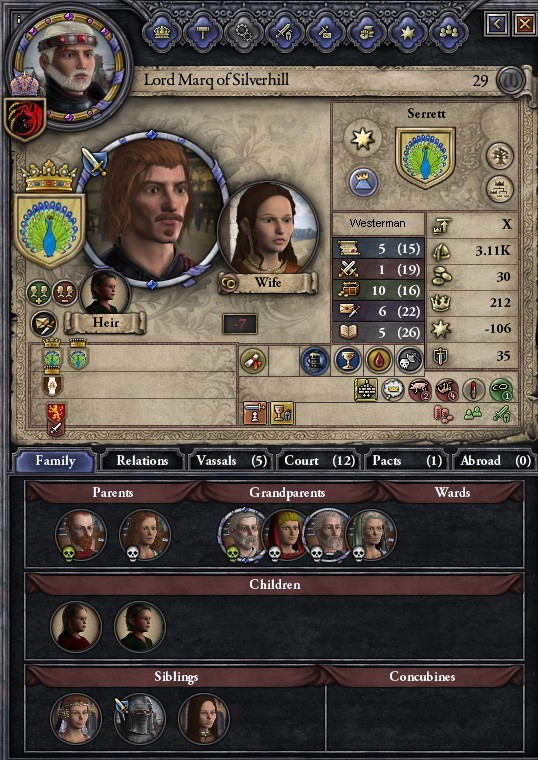Screen dimensions: 538x760
Task: Open the Pacts (1) tab
Action: 407,460
